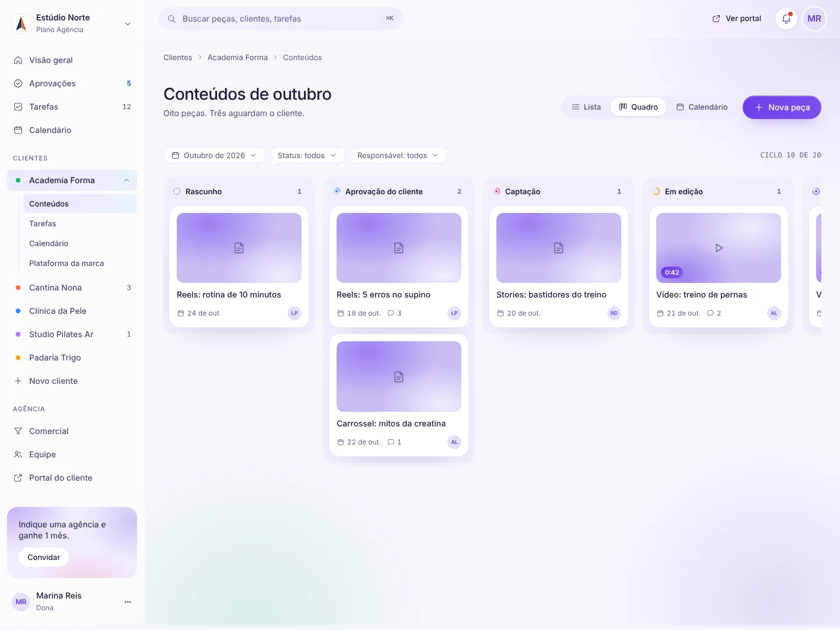Image resolution: width=840 pixels, height=630 pixels.
Task: Click the Estúdio Norte logo icon
Action: pos(21,23)
